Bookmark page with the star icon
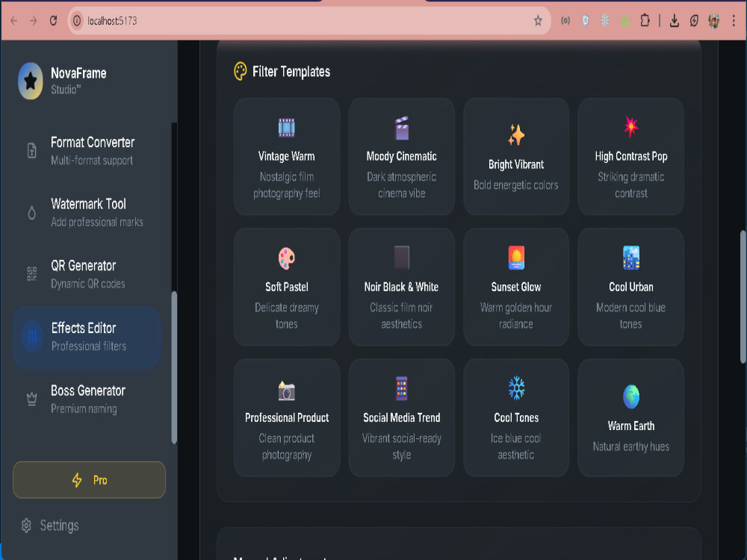This screenshot has width=747, height=560. tap(538, 20)
